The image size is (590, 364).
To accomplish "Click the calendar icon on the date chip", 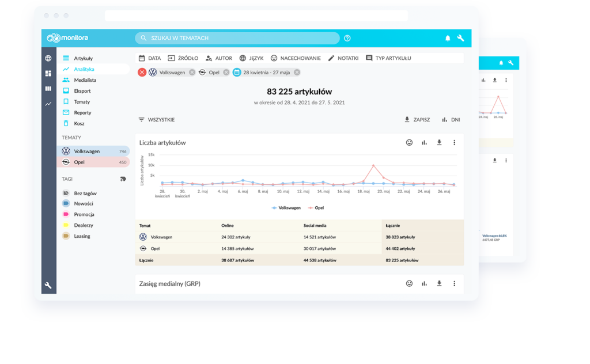I will (237, 73).
